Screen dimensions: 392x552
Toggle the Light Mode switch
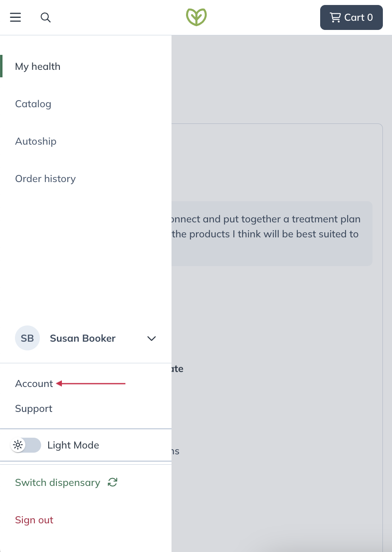point(26,445)
